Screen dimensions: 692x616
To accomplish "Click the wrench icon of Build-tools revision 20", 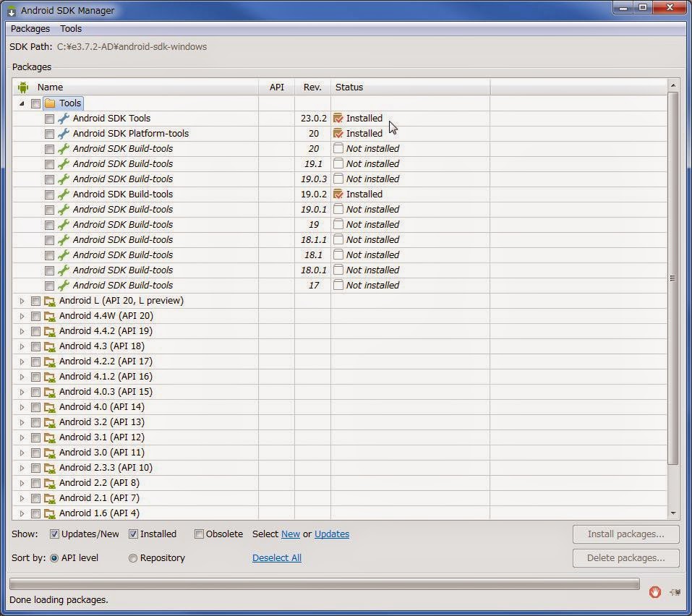I will tap(64, 149).
